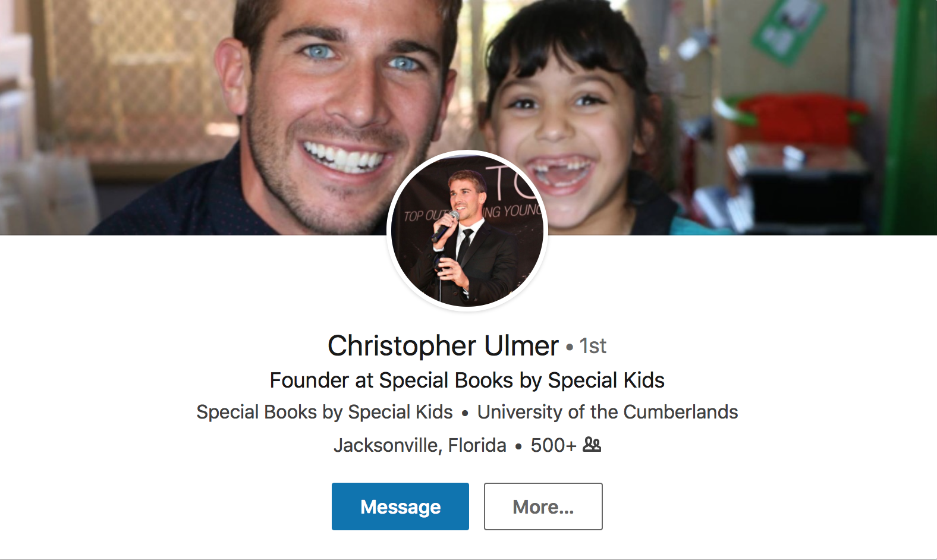Click the Jacksonville, Florida location text
The width and height of the screenshot is (937, 560).
[420, 445]
